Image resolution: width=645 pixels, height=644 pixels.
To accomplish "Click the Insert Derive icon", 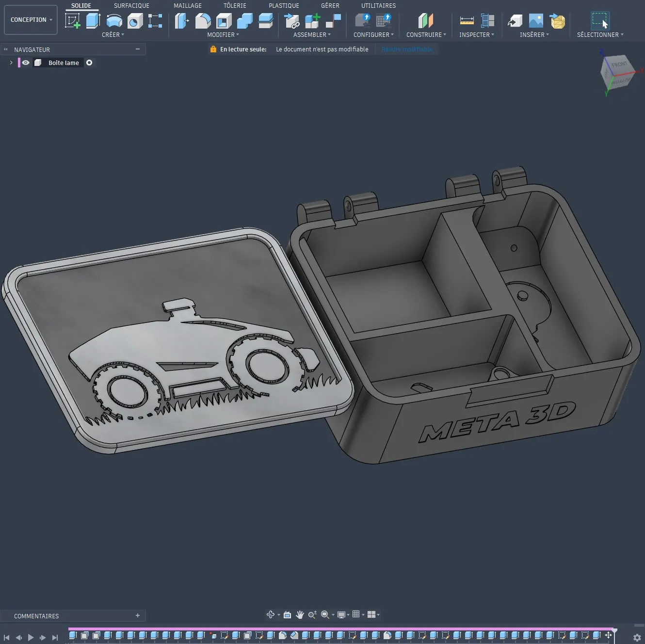I will click(515, 21).
